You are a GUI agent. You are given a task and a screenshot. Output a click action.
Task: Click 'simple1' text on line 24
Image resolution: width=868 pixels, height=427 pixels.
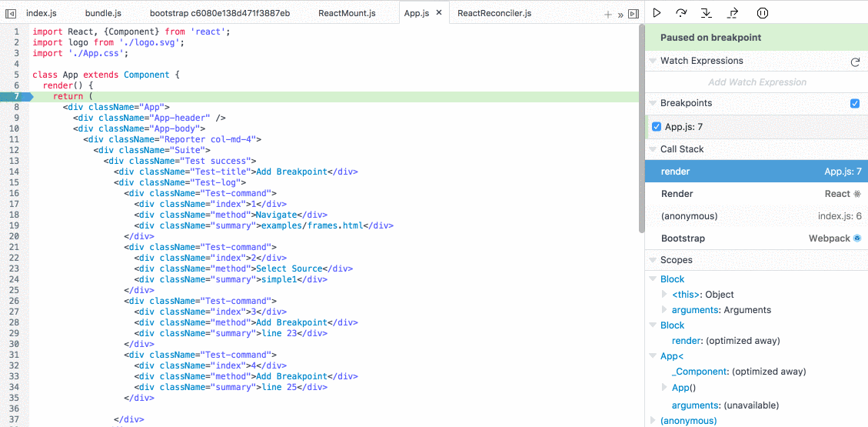(280, 280)
